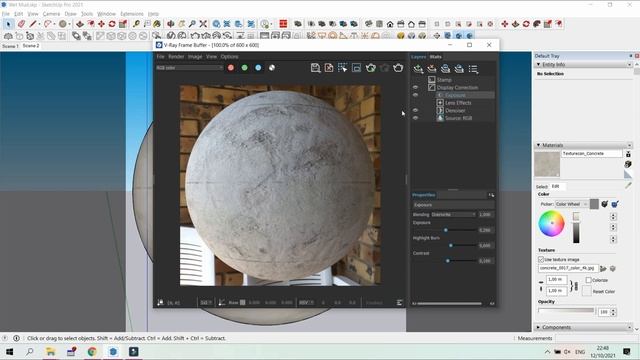Activate the Paint Bucket tool
640x360 pixels.
click(x=157, y=24)
